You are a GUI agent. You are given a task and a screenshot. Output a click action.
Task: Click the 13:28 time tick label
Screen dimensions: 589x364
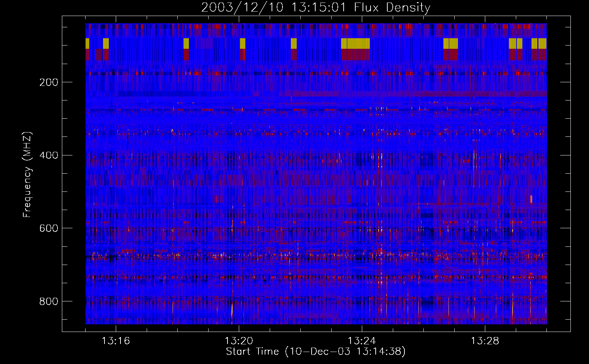click(485, 341)
